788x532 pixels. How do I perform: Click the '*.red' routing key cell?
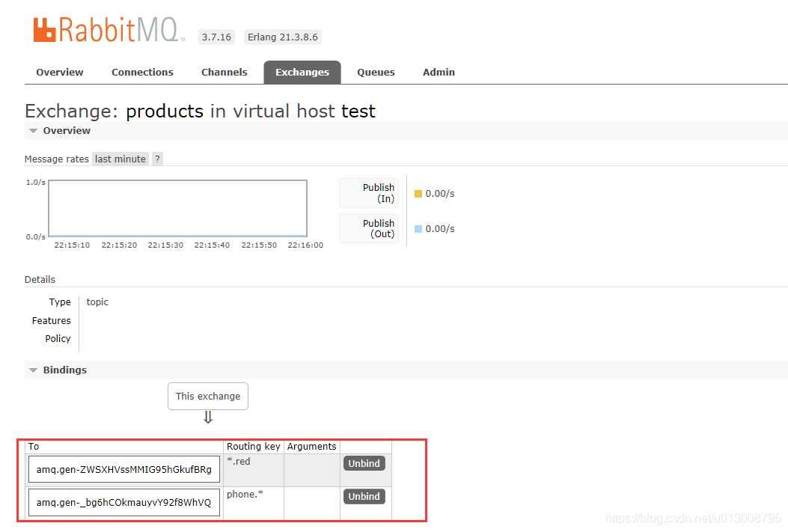(x=254, y=470)
